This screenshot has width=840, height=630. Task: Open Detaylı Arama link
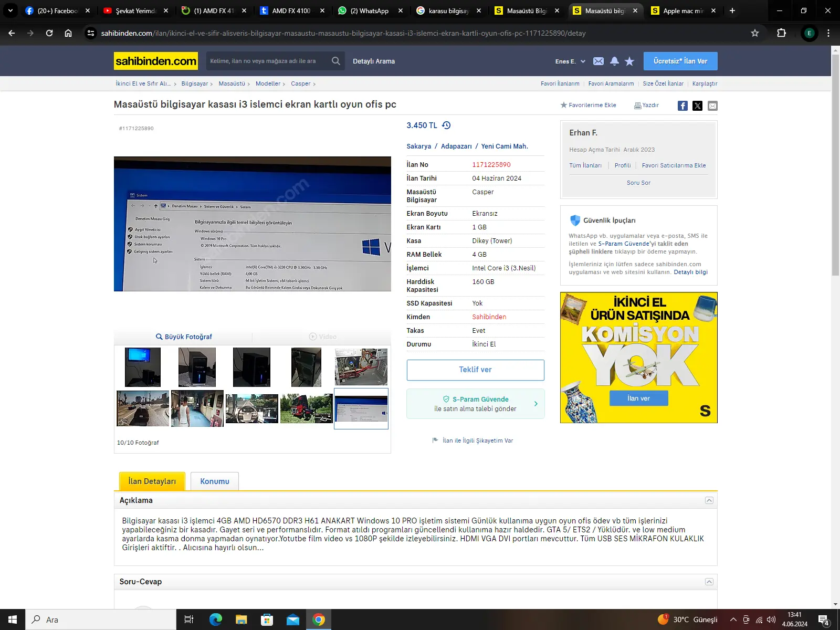374,61
